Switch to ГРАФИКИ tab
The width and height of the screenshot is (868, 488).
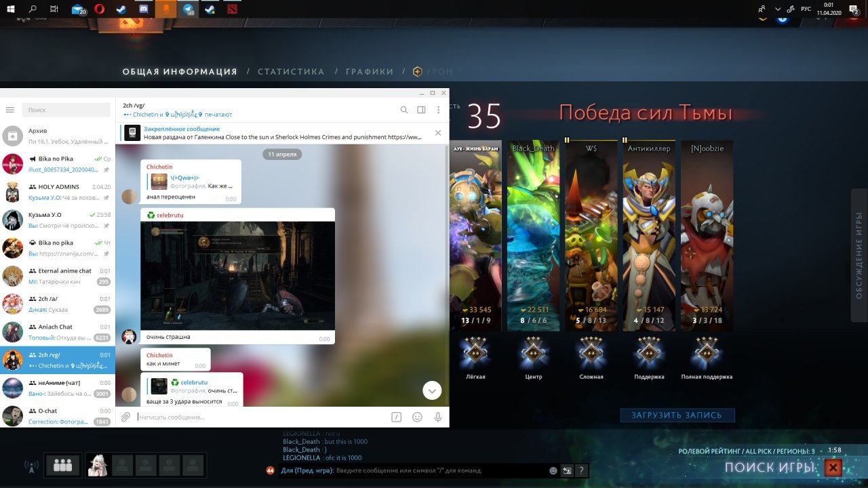pyautogui.click(x=370, y=72)
